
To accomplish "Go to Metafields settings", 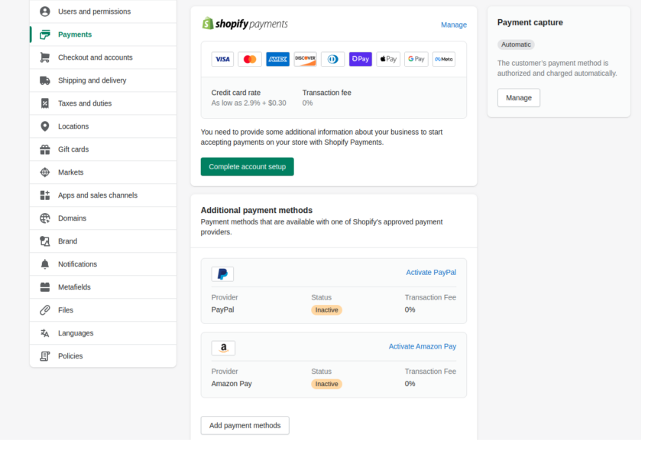I will coord(103,287).
